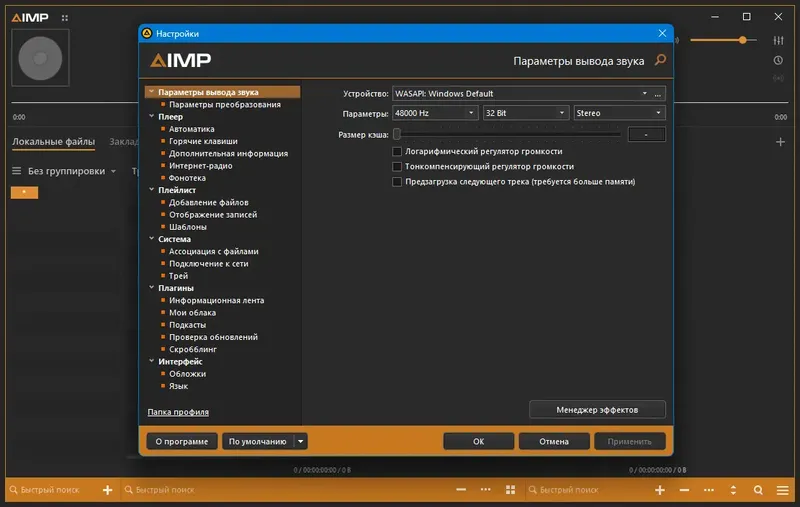Click the plus icon right of the tabs
The image size is (800, 507).
(780, 142)
